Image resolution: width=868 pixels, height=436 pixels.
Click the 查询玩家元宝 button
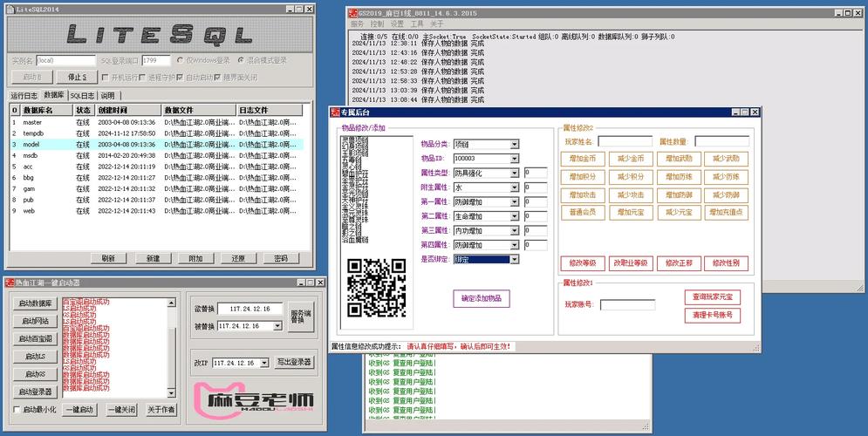tap(713, 297)
